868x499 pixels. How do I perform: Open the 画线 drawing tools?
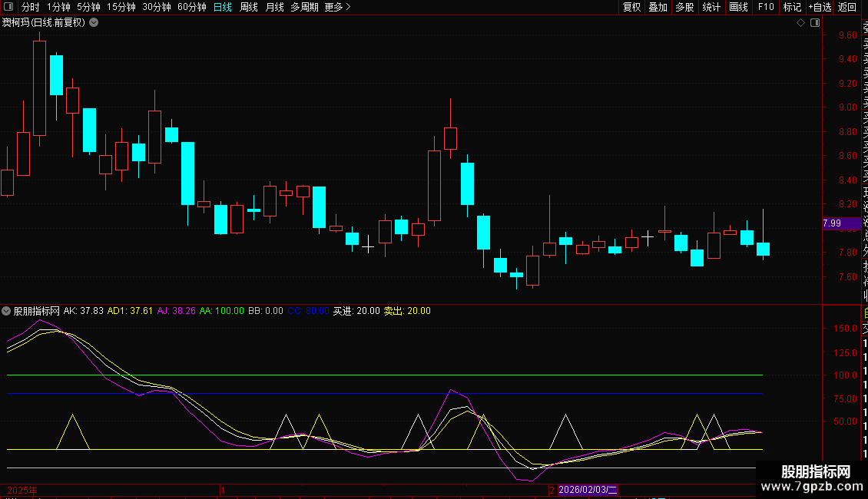738,7
